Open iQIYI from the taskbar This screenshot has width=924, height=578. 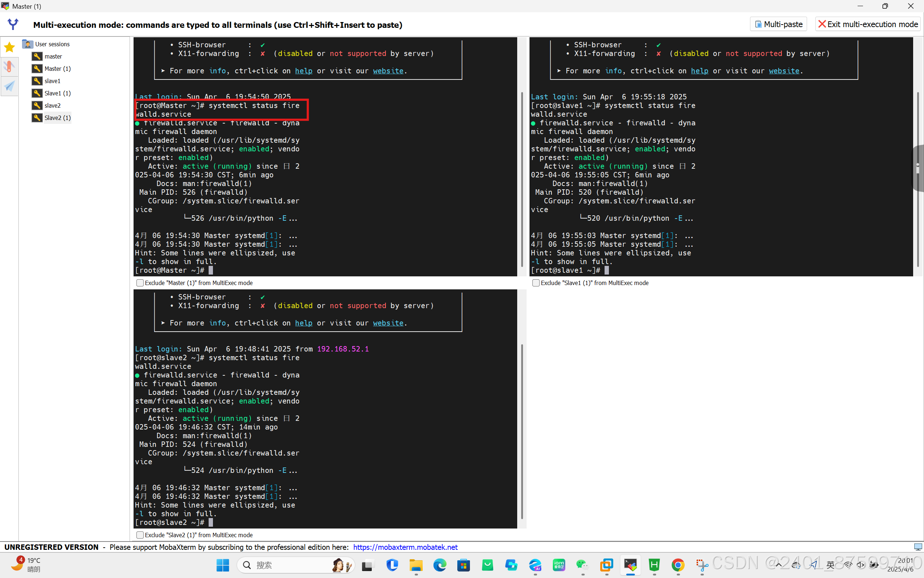559,565
